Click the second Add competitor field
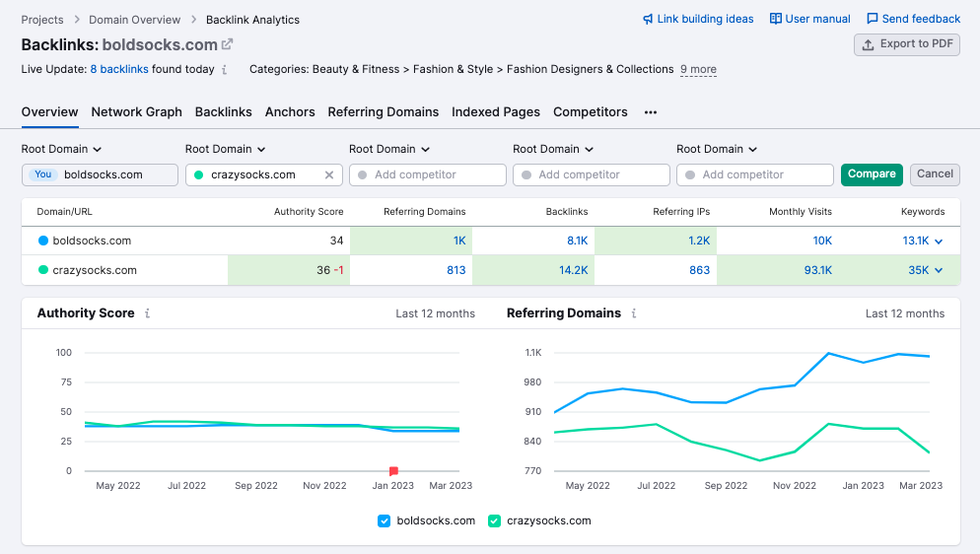Viewport: 980px width, 554px height. click(592, 174)
